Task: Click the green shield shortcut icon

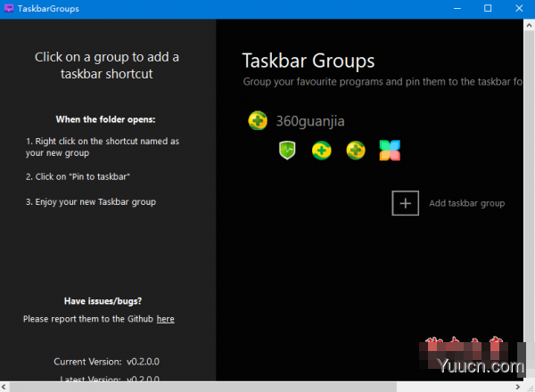Action: pos(287,151)
